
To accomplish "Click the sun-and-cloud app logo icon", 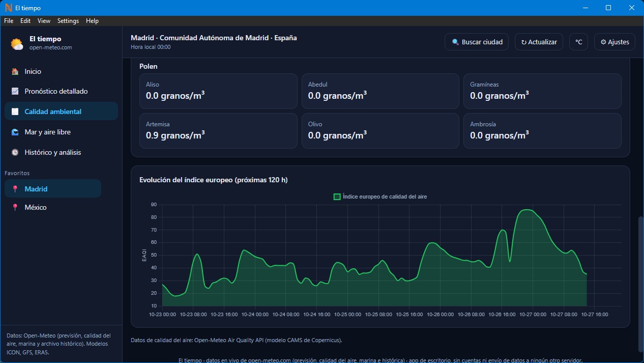I will tap(17, 44).
